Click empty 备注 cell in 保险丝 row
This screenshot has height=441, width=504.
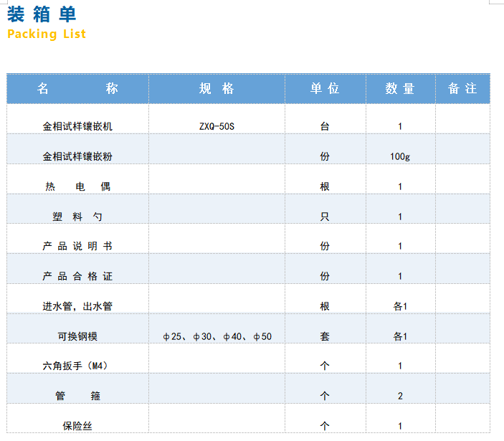point(463,418)
